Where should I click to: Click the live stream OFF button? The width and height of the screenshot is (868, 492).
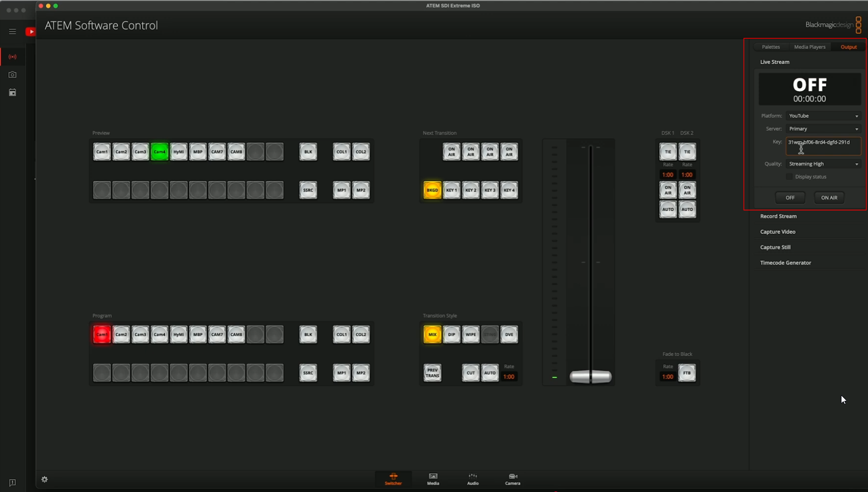click(790, 198)
